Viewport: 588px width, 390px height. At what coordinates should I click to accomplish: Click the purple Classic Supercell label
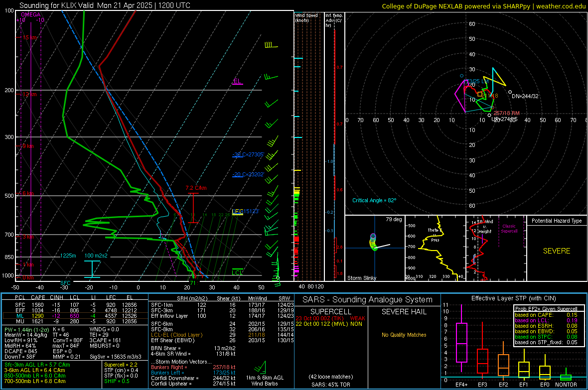pos(509,229)
